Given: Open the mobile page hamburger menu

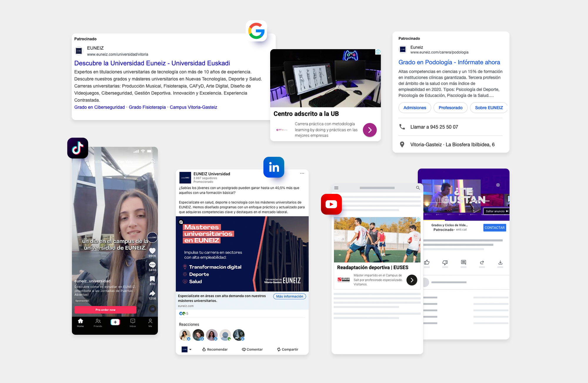Looking at the screenshot, I should pyautogui.click(x=336, y=188).
